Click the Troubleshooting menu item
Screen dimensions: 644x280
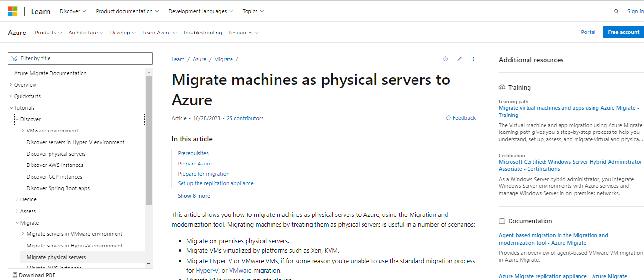click(x=202, y=33)
